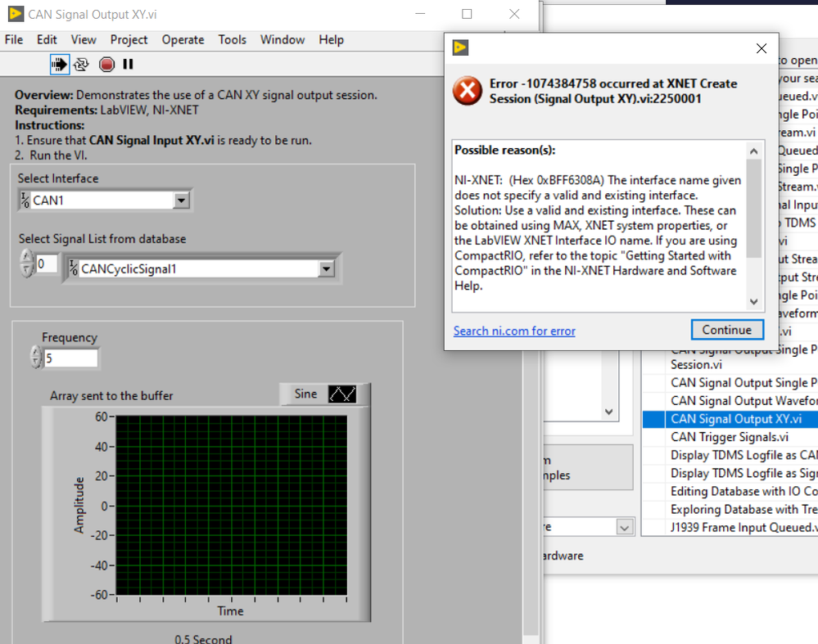
Task: Open the Window menu
Action: tap(282, 39)
